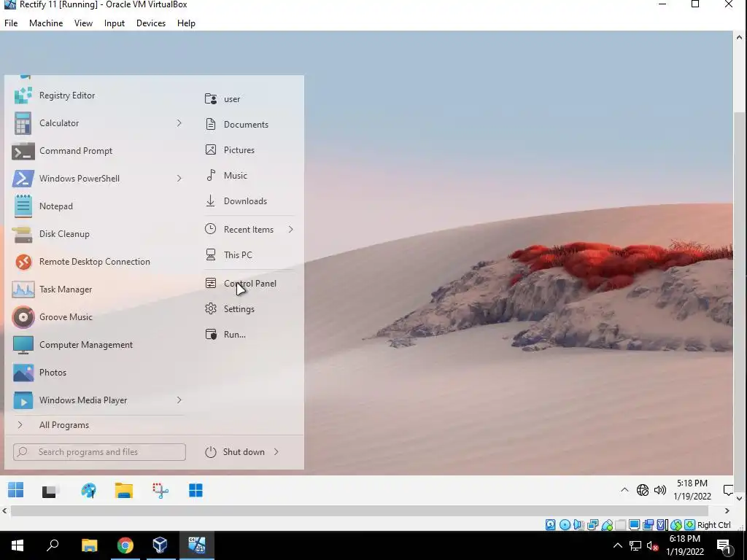Click host muted speaker tray icon
This screenshot has width=747, height=560.
tap(653, 545)
